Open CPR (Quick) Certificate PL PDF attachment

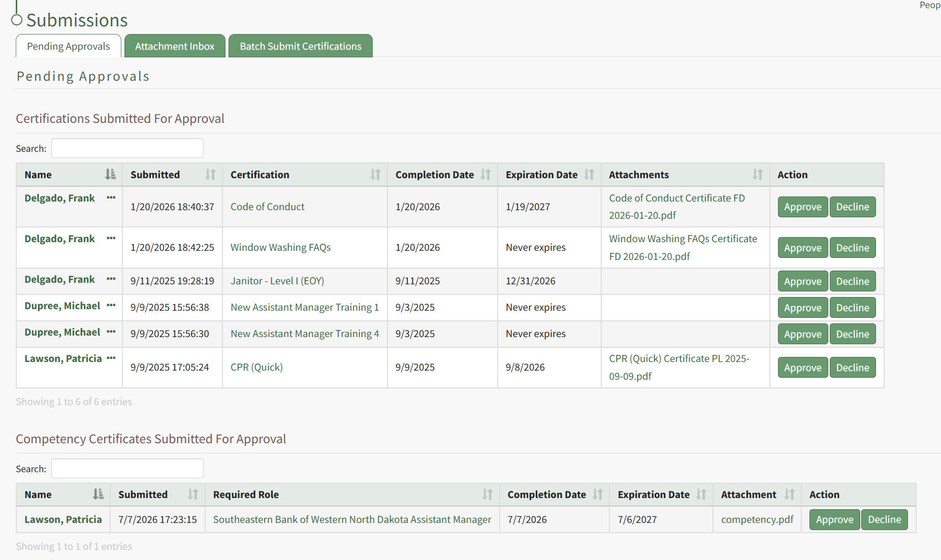(679, 367)
